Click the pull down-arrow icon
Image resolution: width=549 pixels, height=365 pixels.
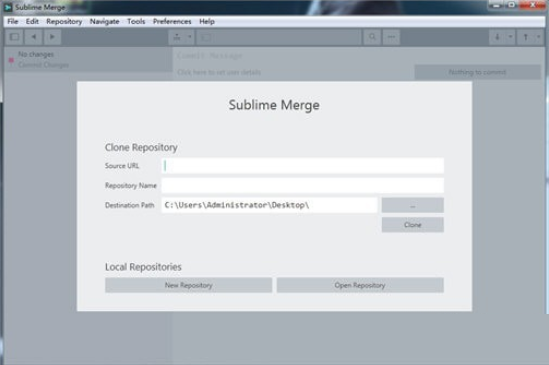coord(497,37)
